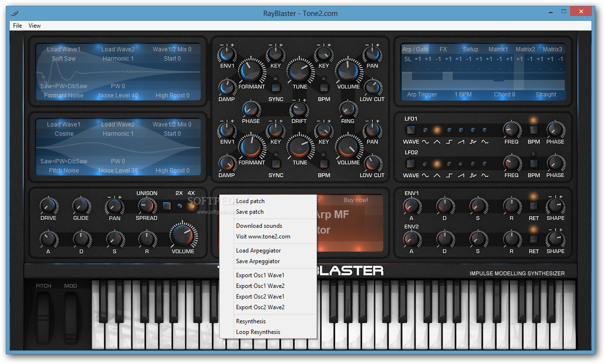Select the sine waveform icon in LFO2
The image size is (605, 364).
pos(425,175)
